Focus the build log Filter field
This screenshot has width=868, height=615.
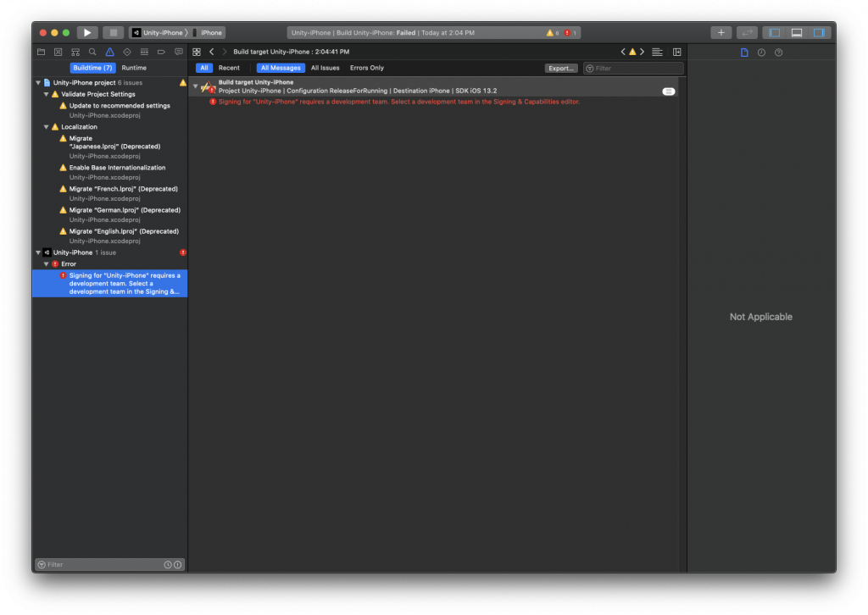(633, 69)
